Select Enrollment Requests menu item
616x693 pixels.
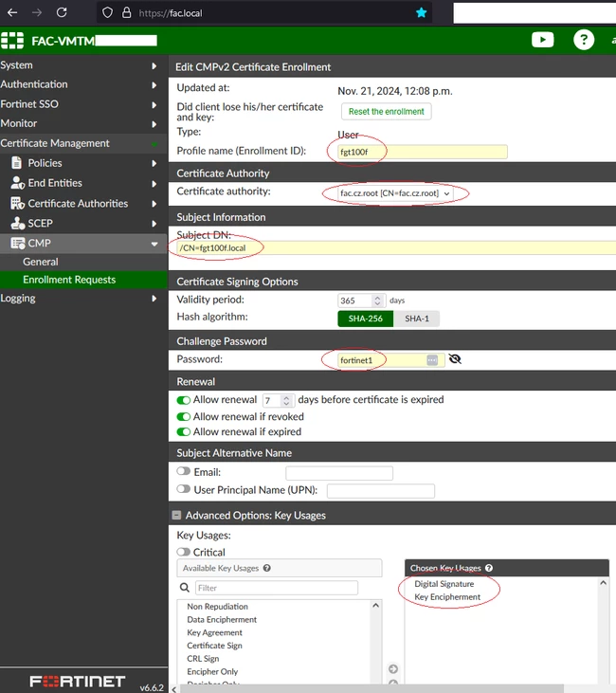(x=69, y=280)
